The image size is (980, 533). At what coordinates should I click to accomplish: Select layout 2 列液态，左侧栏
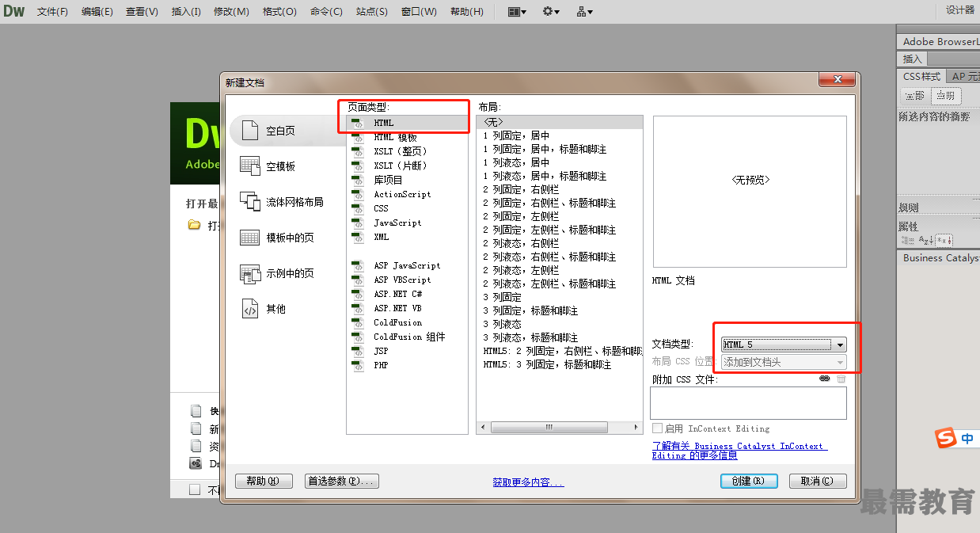coord(521,270)
